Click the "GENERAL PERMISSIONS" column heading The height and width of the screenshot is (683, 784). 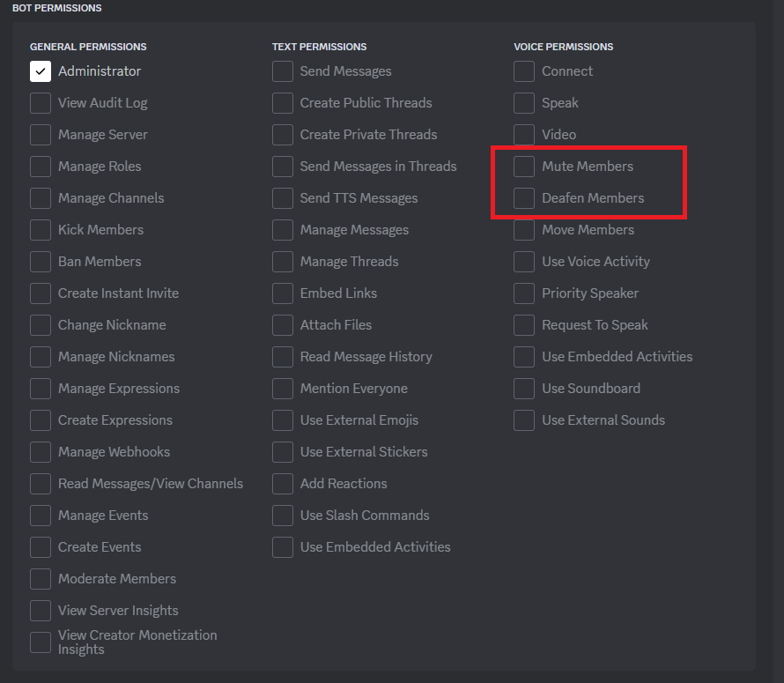click(88, 47)
